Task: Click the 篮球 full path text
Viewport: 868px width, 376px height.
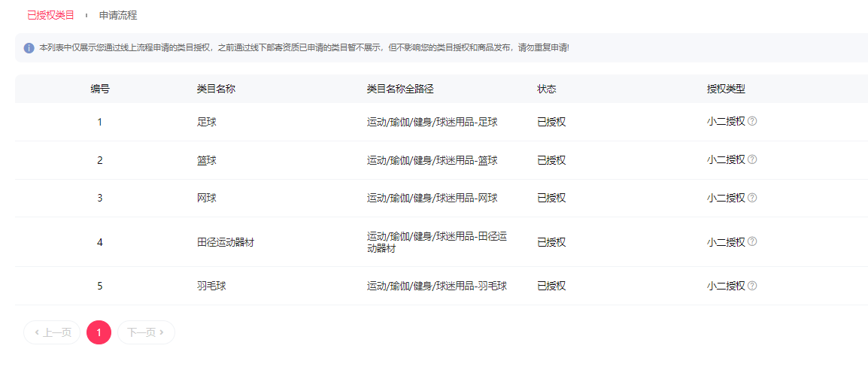Action: [x=432, y=160]
